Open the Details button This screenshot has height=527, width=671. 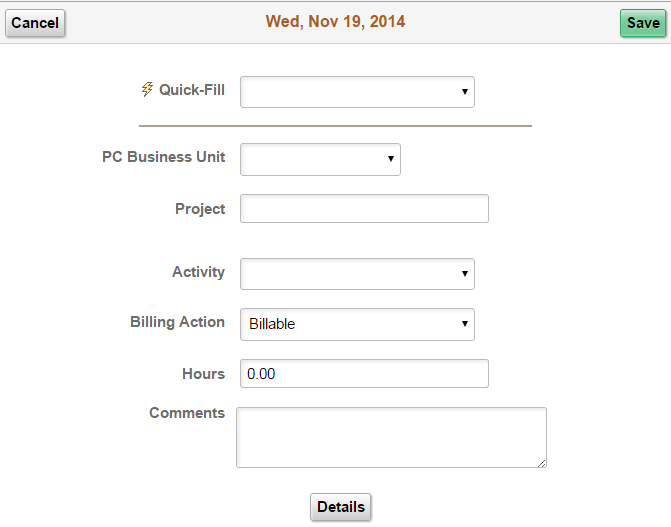point(341,507)
